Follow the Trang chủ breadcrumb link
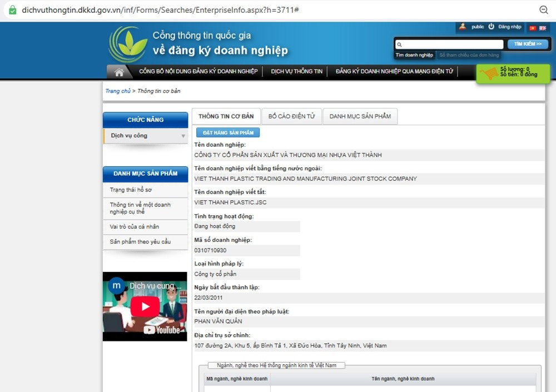 118,91
